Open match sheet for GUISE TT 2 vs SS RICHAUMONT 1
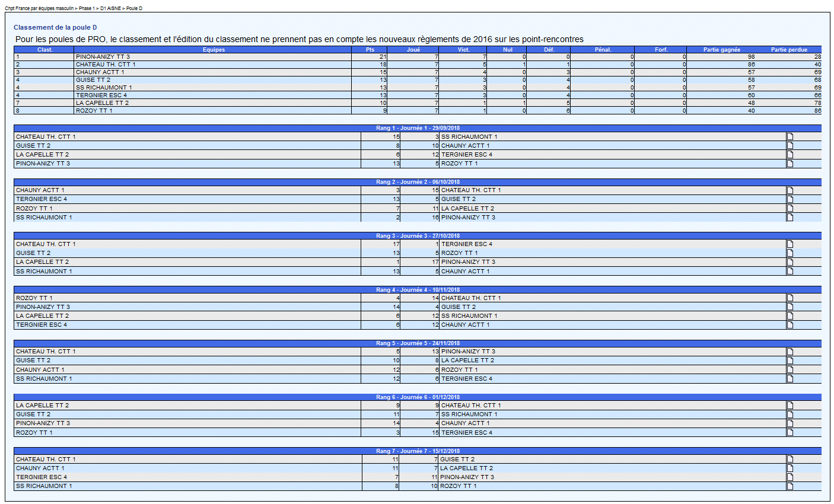 coord(790,414)
